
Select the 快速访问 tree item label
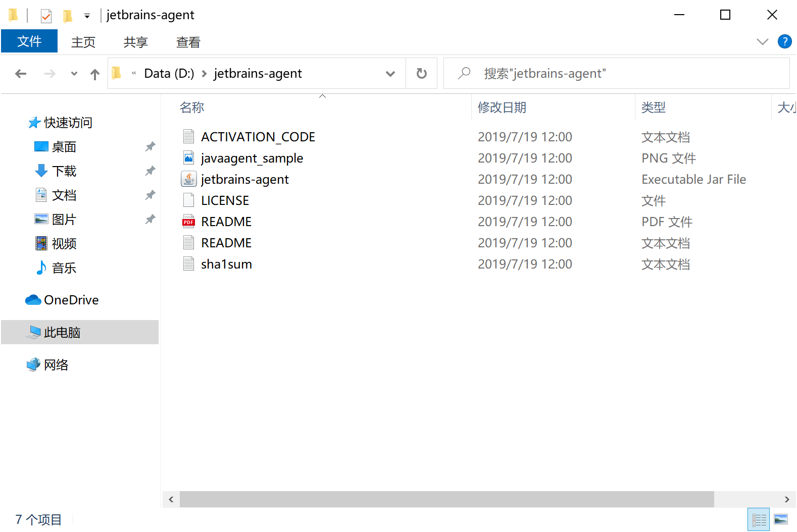[x=68, y=123]
